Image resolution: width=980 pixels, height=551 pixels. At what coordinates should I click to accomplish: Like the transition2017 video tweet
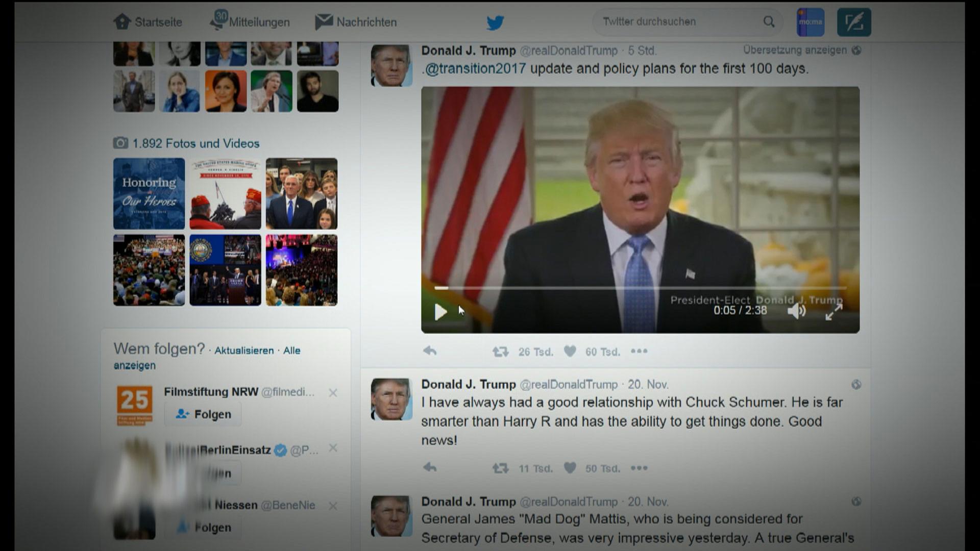coord(570,351)
